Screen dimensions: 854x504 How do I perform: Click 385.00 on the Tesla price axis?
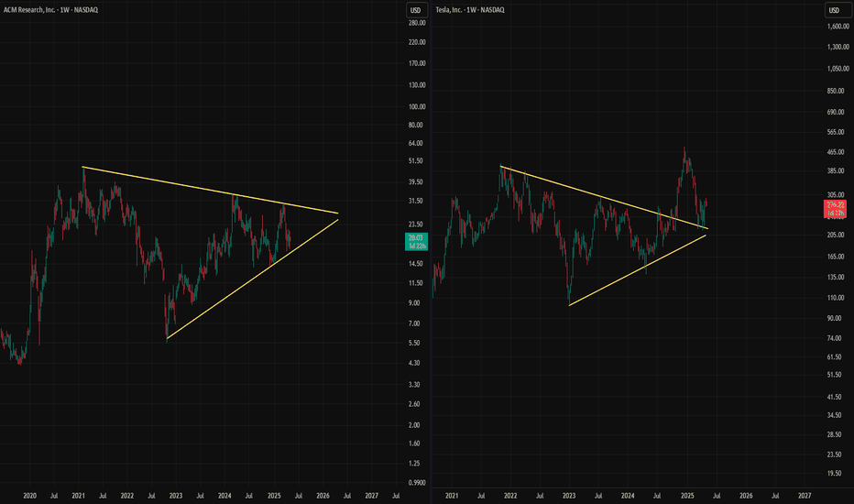(x=836, y=170)
